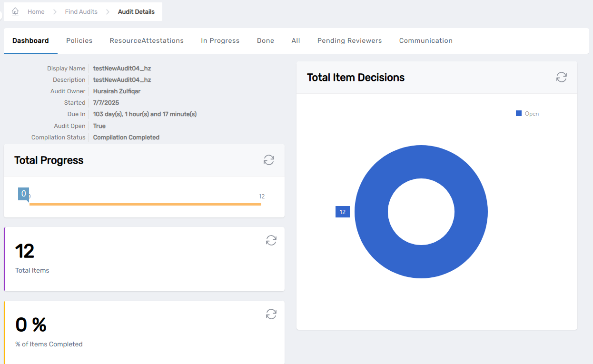
Task: Go back to Find Audits breadcrumb
Action: (x=81, y=11)
